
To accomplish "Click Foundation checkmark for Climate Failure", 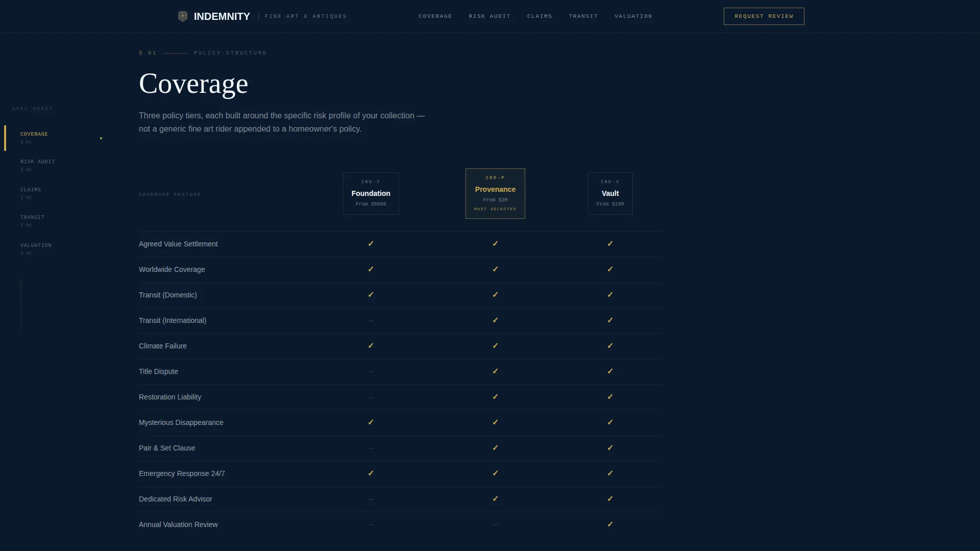I will [x=371, y=346].
